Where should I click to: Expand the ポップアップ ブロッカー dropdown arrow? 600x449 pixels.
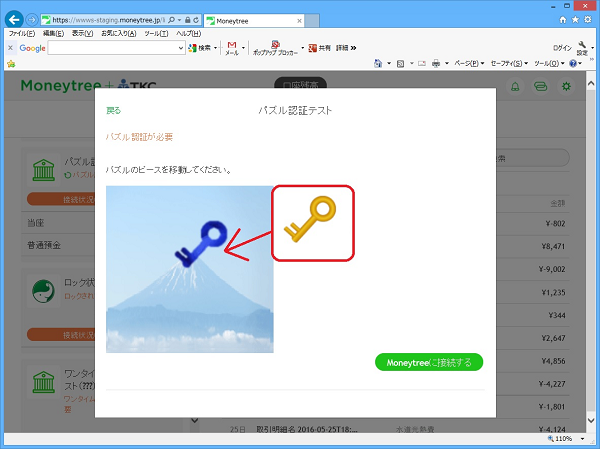coord(302,48)
